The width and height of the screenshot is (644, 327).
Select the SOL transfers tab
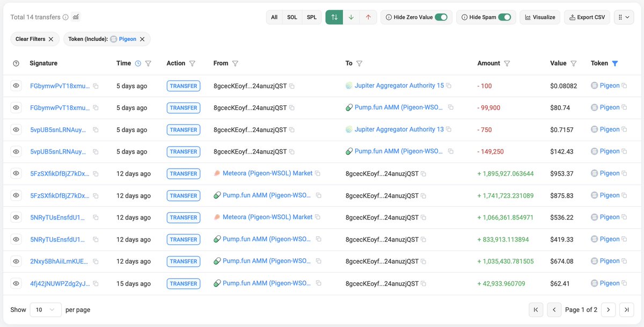click(x=292, y=17)
